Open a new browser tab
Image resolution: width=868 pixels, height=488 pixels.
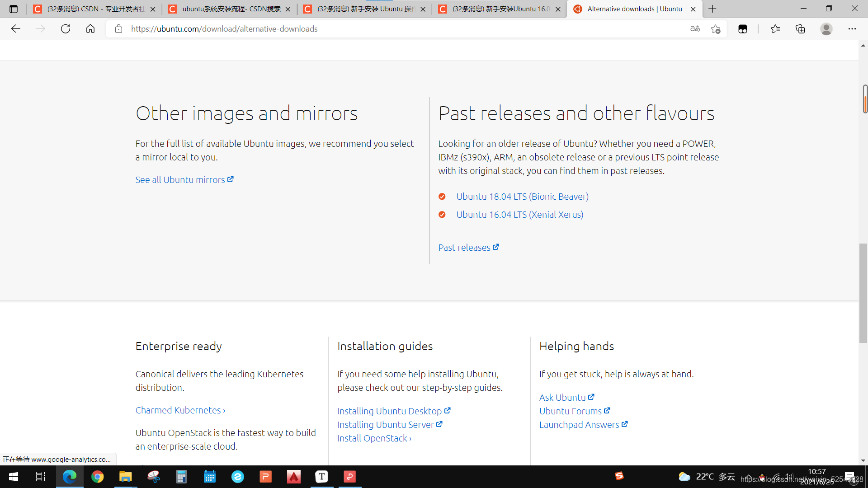(712, 9)
